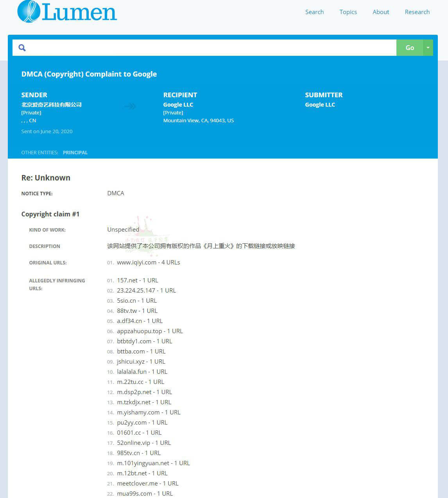Image resolution: width=448 pixels, height=498 pixels.
Task: Open the Search menu item
Action: (314, 12)
